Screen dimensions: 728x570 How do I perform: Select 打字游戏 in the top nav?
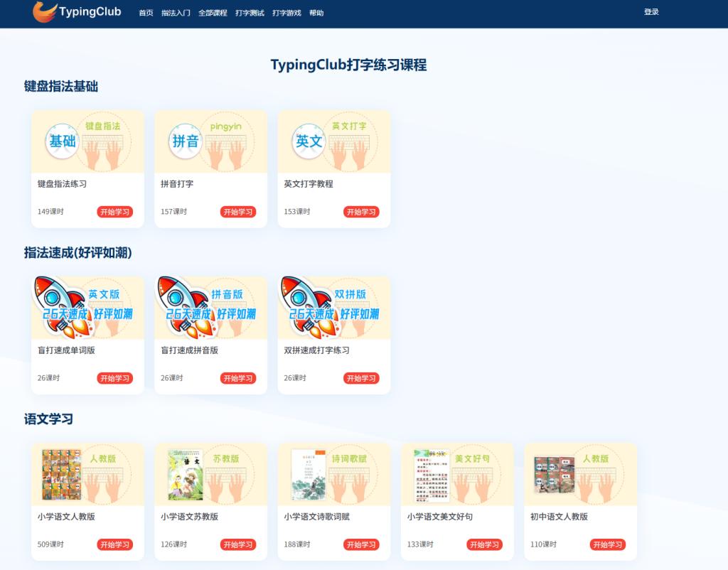pos(287,13)
